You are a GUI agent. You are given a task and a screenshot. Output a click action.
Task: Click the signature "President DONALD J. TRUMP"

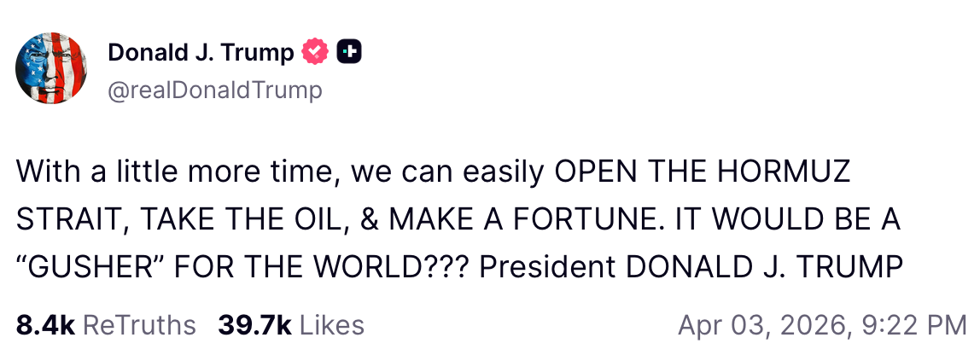pos(690,268)
